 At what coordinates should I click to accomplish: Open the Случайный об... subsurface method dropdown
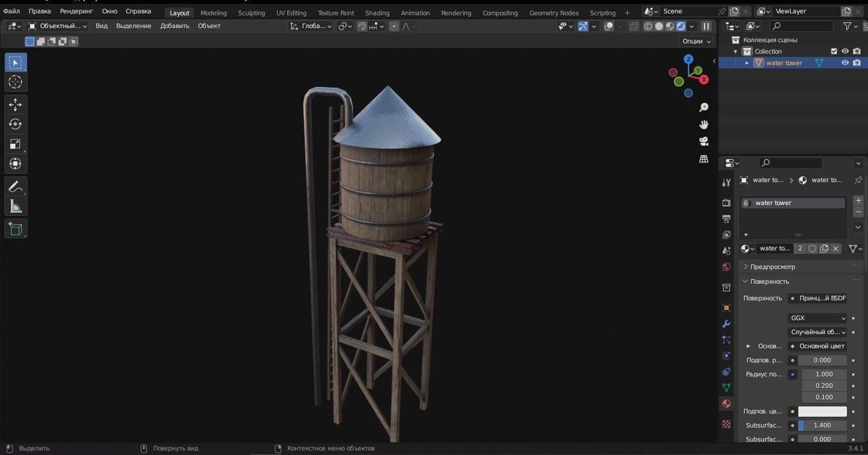pos(818,332)
